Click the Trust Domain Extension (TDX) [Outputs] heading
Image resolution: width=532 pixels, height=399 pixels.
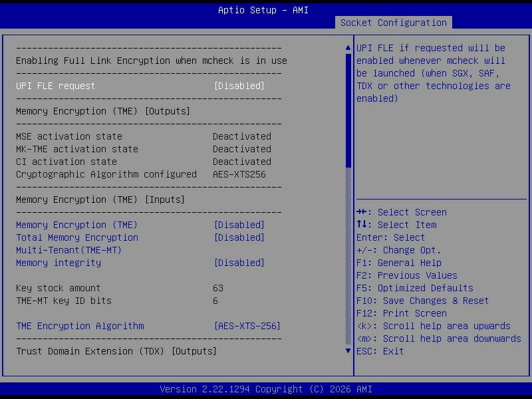pyautogui.click(x=116, y=351)
